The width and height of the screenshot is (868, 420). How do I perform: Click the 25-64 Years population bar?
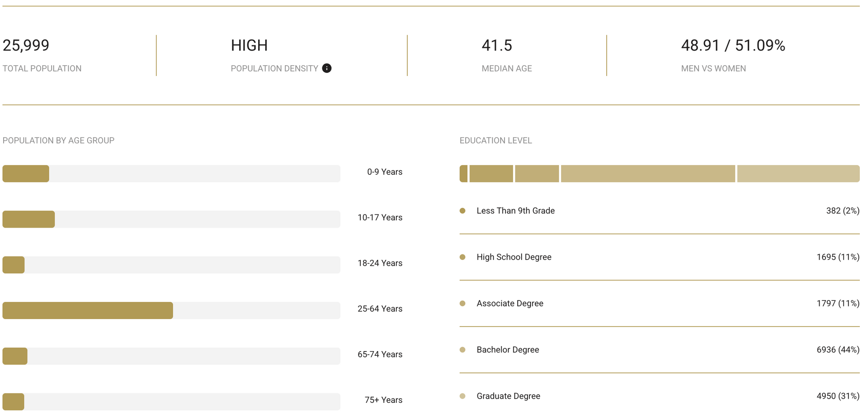(171, 310)
